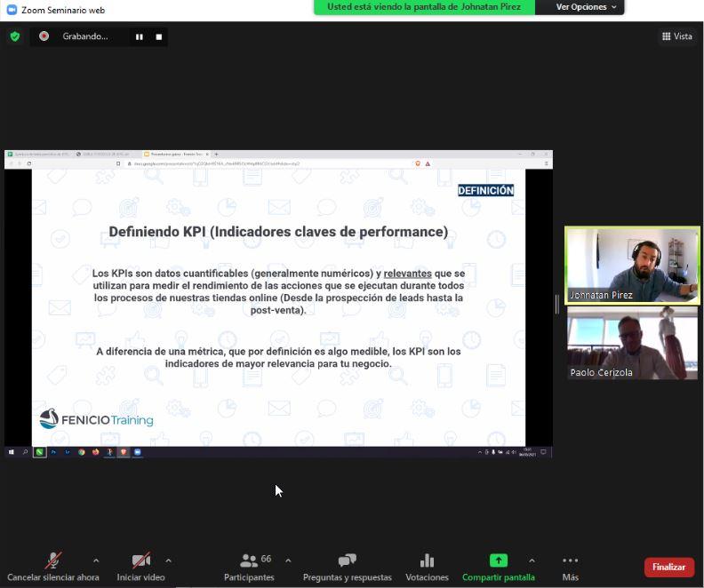The image size is (704, 588).
Task: Pause the recording
Action: pos(139,36)
